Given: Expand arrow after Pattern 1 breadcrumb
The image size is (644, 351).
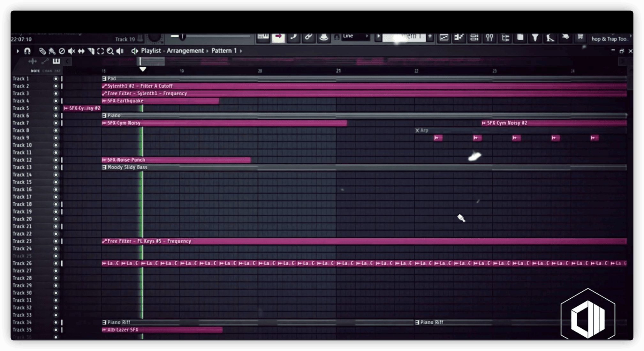Looking at the screenshot, I should 241,51.
